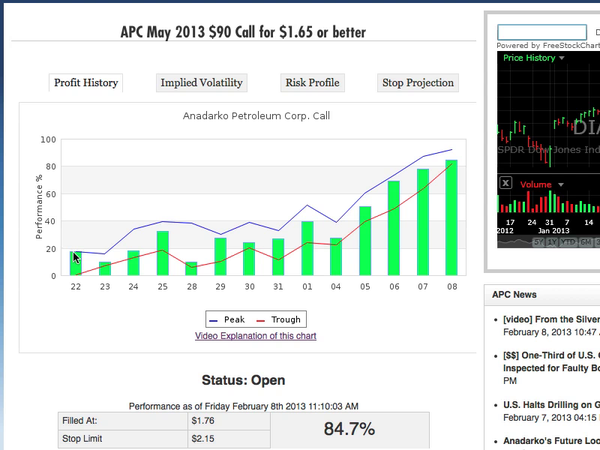Toggle the Trough series in legend
This screenshot has height=450, width=600.
click(x=279, y=320)
